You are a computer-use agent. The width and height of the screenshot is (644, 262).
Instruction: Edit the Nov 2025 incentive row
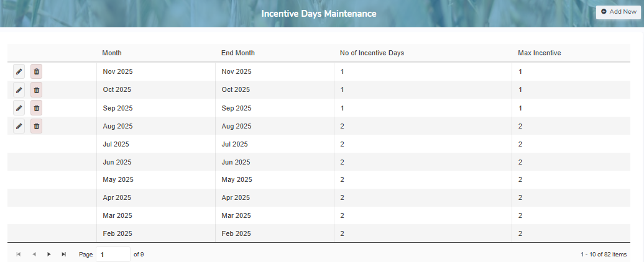click(19, 72)
